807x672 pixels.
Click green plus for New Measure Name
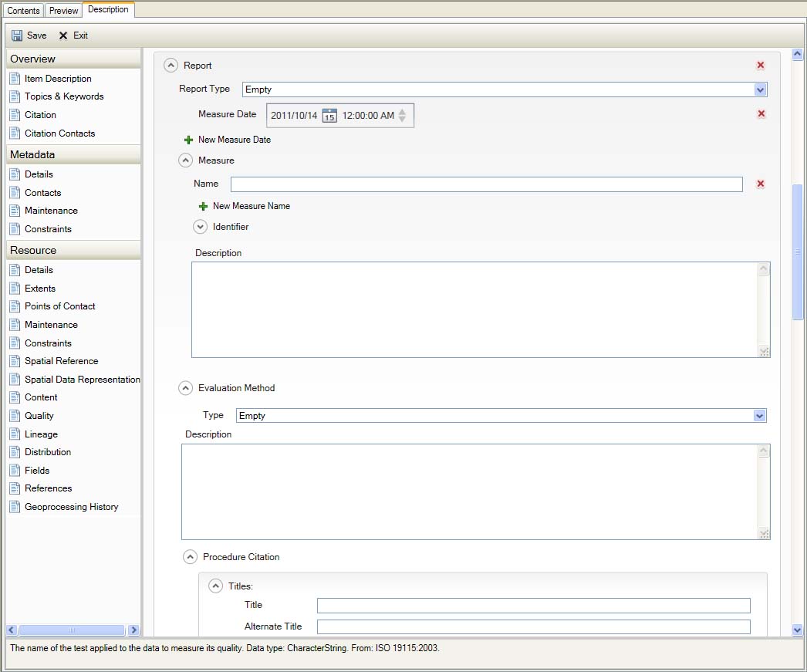click(x=204, y=207)
